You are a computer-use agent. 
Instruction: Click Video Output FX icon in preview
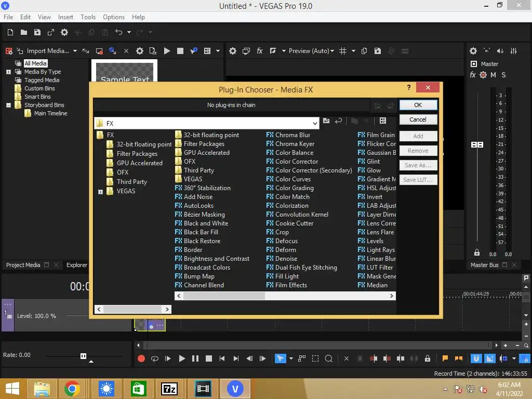point(260,51)
